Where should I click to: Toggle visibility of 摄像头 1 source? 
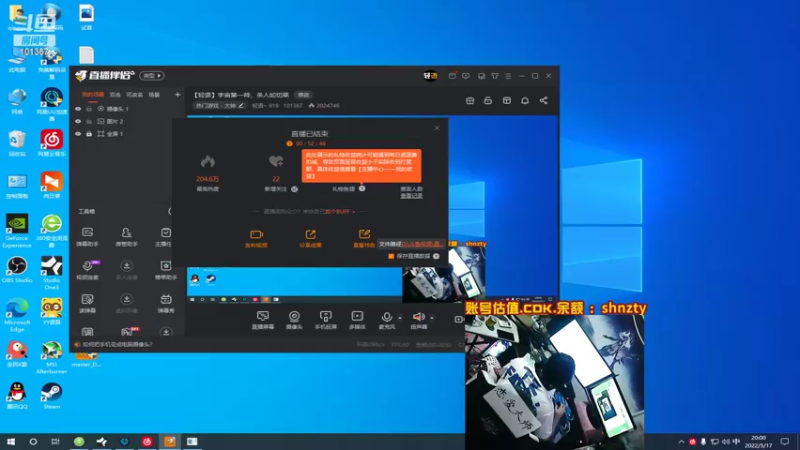click(x=78, y=109)
